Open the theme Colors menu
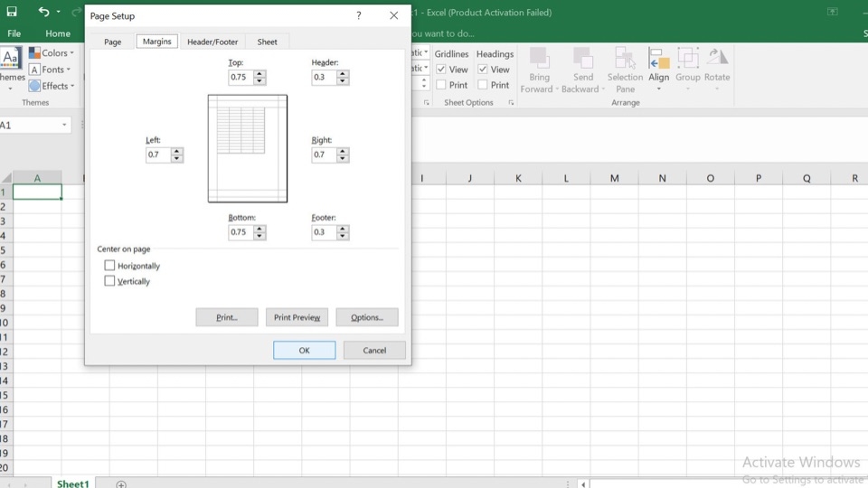This screenshot has height=488, width=868. tap(51, 52)
